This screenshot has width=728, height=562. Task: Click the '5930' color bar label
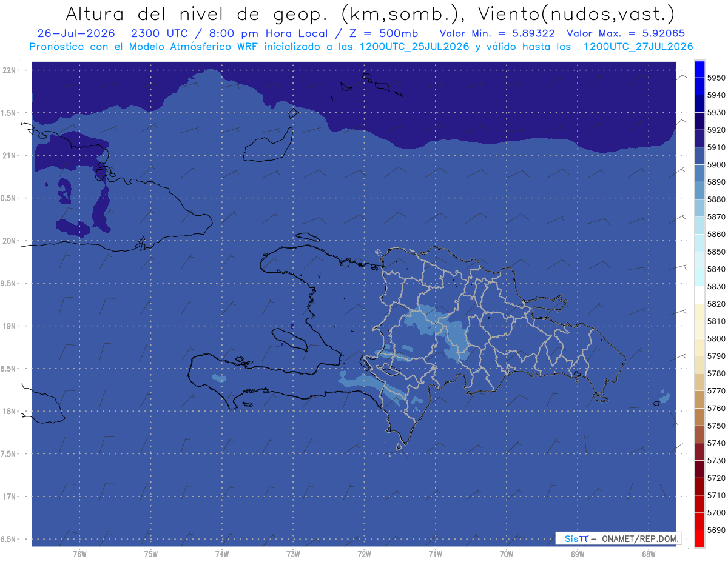tap(716, 113)
